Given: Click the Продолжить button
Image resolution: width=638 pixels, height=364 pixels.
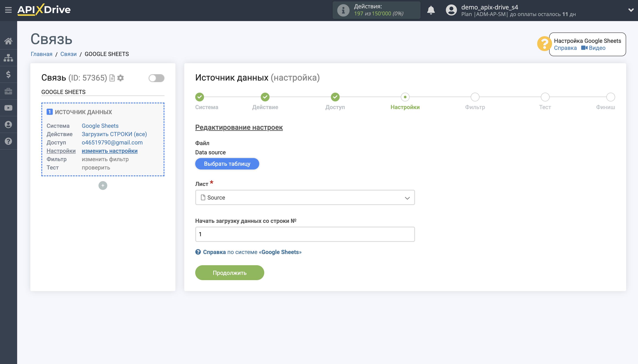Looking at the screenshot, I should click(229, 272).
